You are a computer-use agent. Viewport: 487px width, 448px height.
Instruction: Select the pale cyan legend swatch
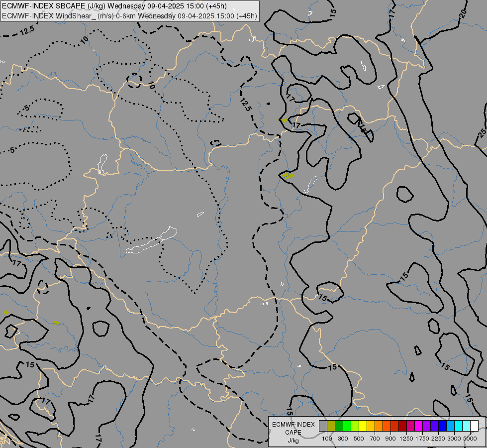[x=466, y=426]
